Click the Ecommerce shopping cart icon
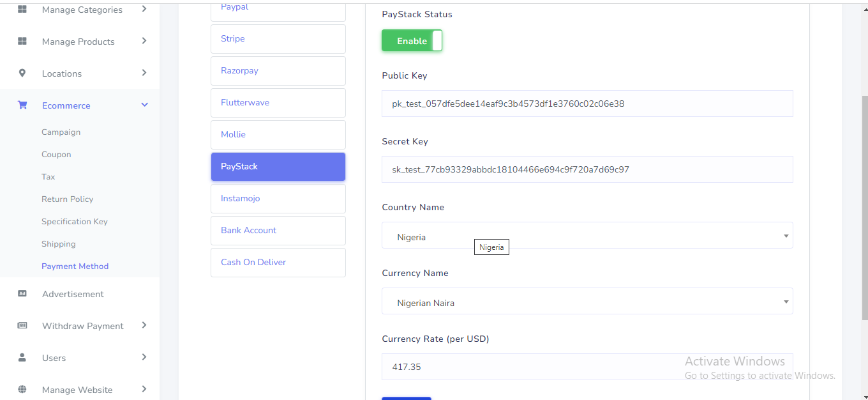The height and width of the screenshot is (400, 868). 22,105
